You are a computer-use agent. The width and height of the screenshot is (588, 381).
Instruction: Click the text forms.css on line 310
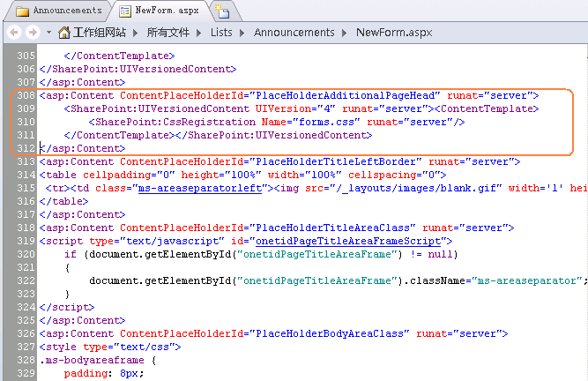326,122
